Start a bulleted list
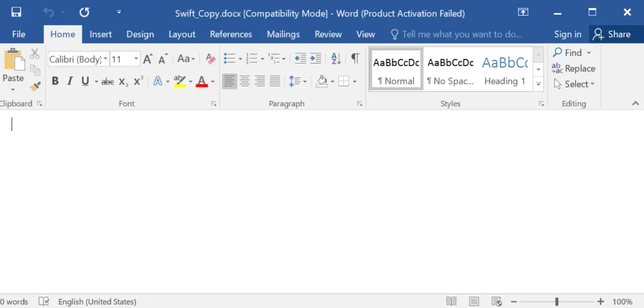 (x=229, y=59)
